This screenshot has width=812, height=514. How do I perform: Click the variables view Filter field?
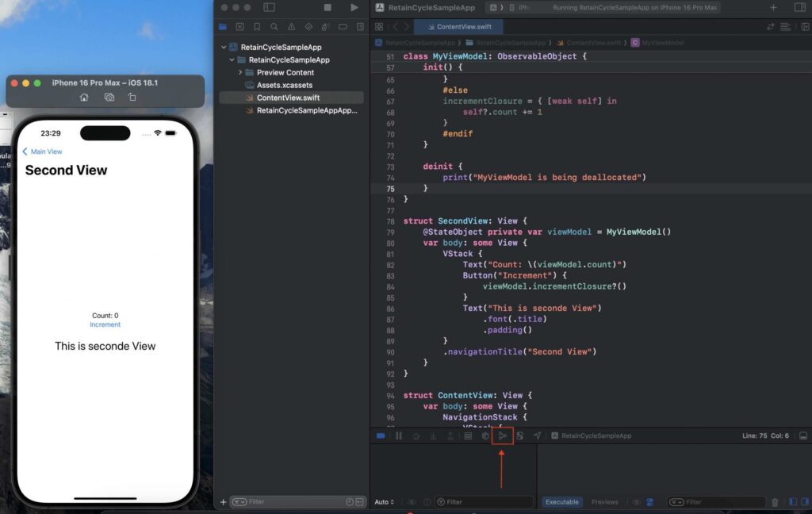[x=485, y=502]
